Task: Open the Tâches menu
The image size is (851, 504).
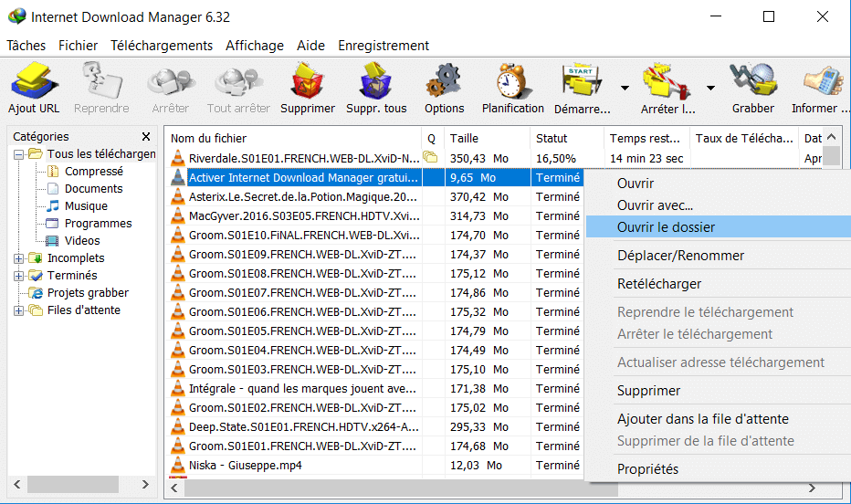Action: tap(26, 46)
